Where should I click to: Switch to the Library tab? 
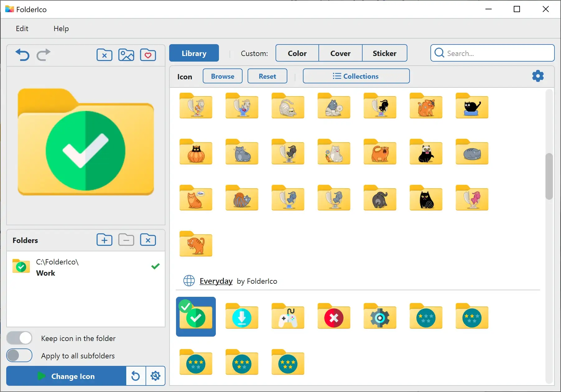coord(194,53)
